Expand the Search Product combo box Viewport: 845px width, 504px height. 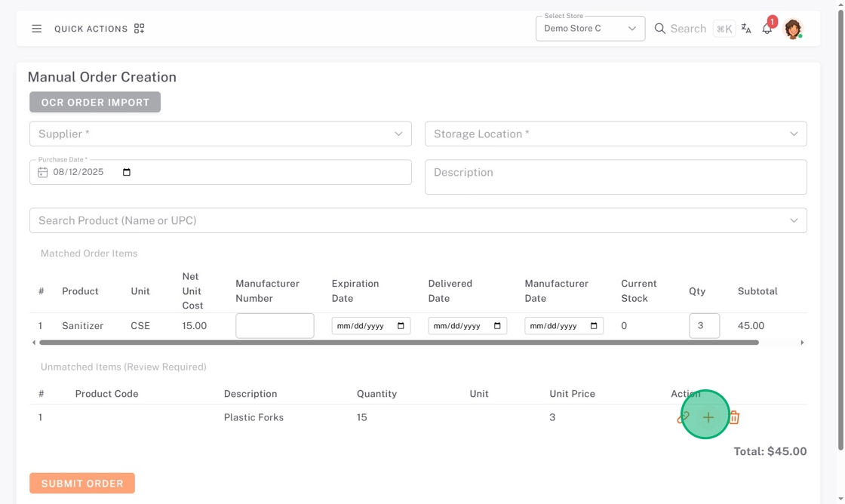point(794,220)
